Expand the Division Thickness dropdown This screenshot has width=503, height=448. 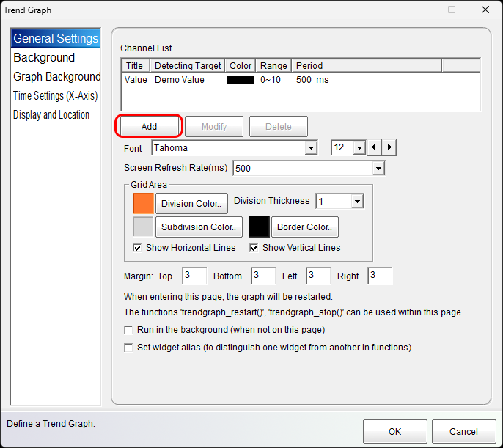pos(357,201)
